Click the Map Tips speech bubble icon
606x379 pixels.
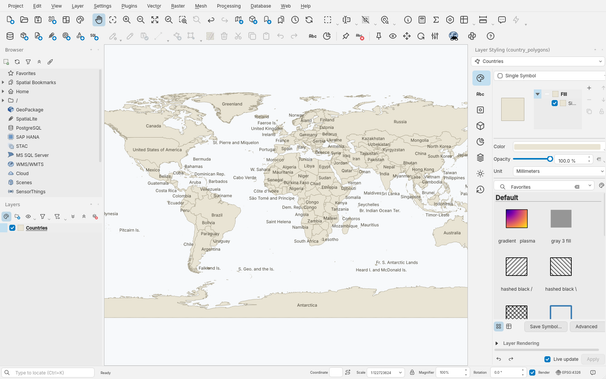point(502,20)
